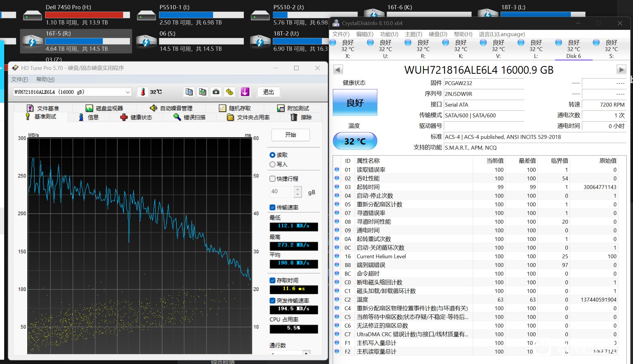Click HD Tune Pro title bar app icon
The image size is (633, 364).
click(x=15, y=68)
